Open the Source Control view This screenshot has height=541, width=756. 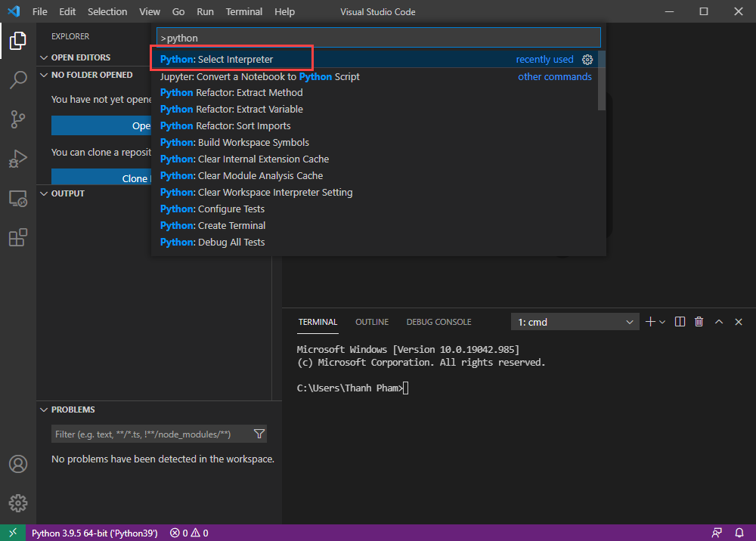[18, 119]
